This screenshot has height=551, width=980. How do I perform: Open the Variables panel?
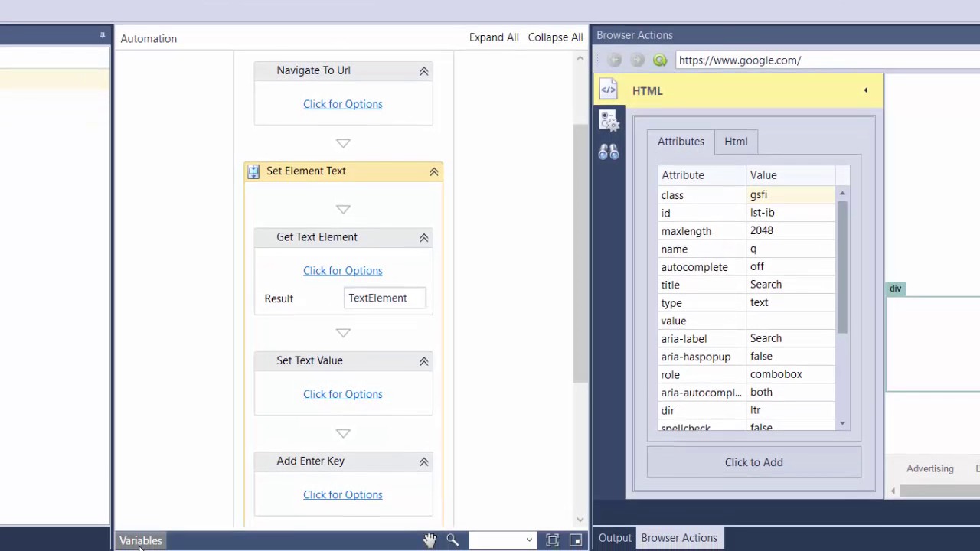point(141,540)
